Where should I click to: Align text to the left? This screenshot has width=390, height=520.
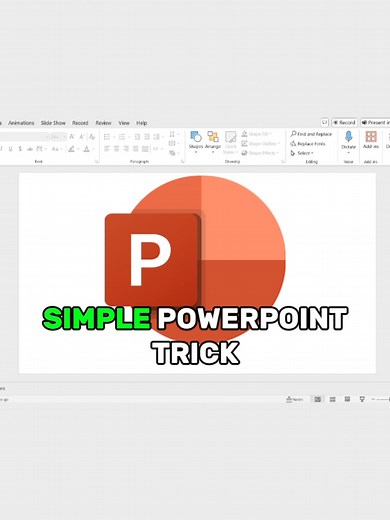[107, 149]
